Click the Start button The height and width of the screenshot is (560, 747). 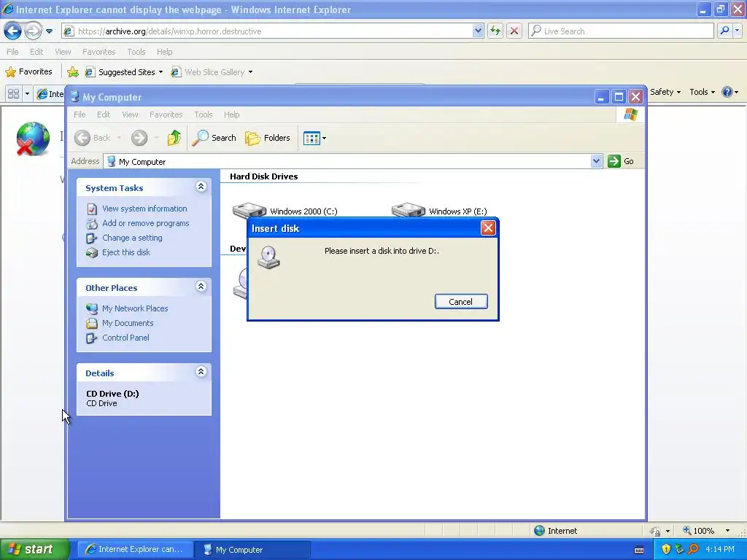tap(34, 550)
